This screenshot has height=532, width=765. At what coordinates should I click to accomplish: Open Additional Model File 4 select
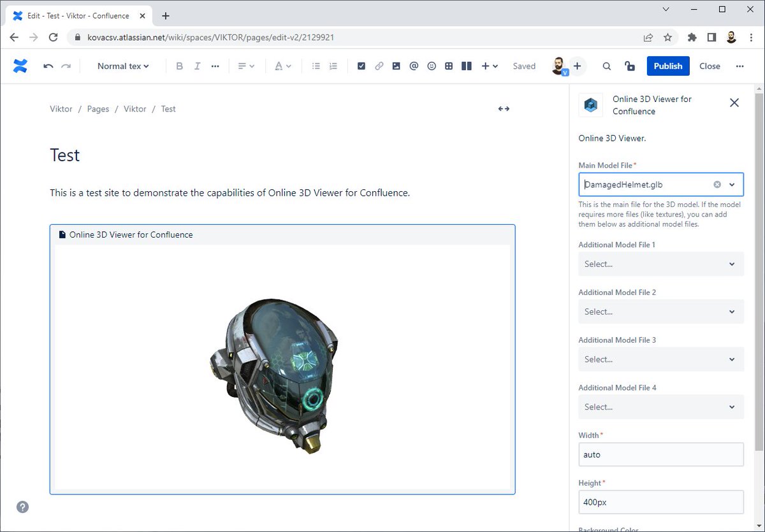(660, 406)
